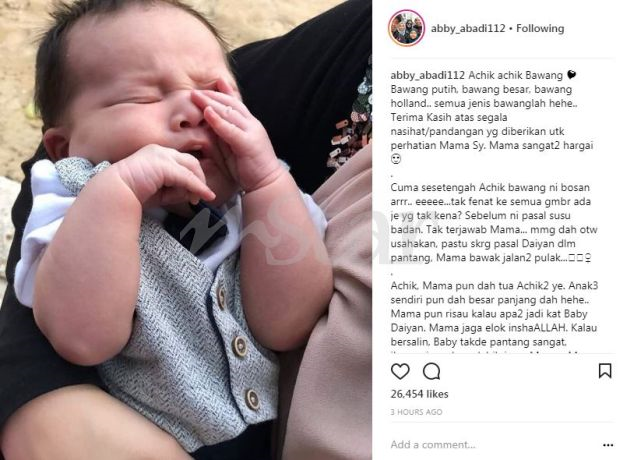620x460 pixels.
Task: Click the partly cut-off last caption line
Action: point(486,351)
